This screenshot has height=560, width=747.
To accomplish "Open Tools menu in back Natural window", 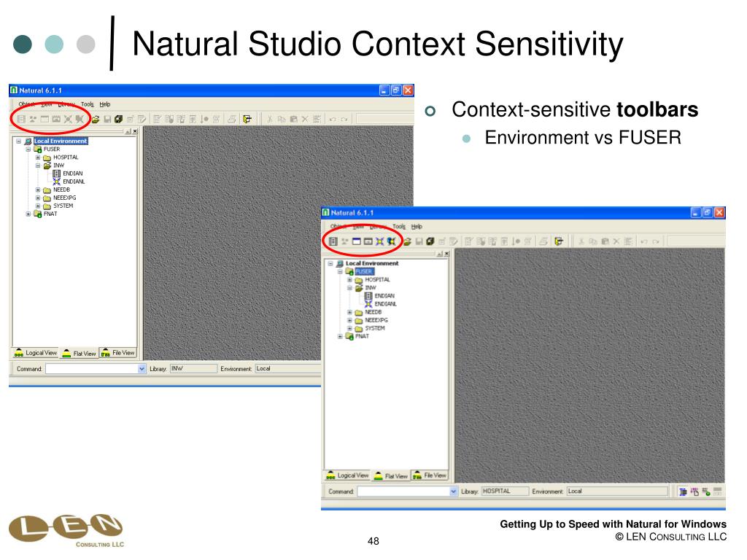I will click(x=88, y=104).
